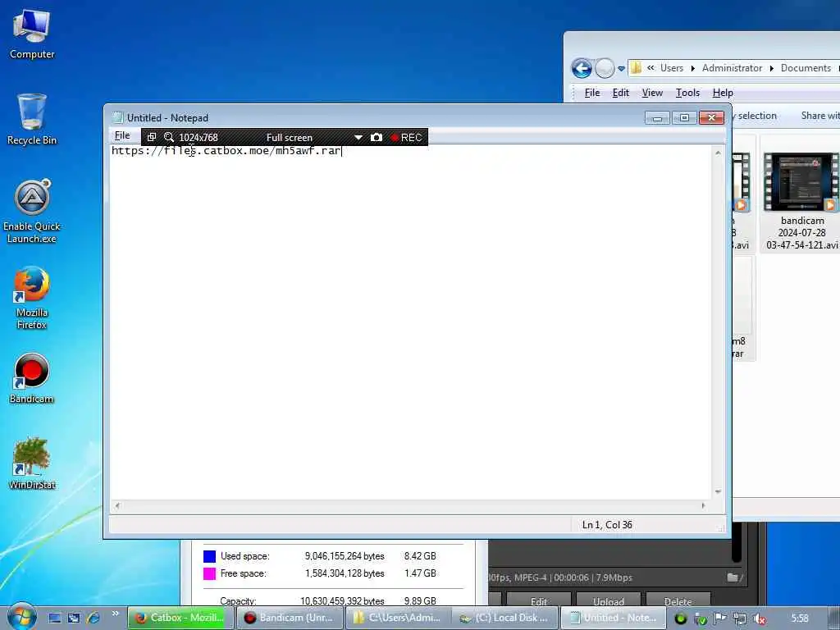Open the Explorer Edit menu
Viewport: 840px width, 630px height.
(x=620, y=93)
